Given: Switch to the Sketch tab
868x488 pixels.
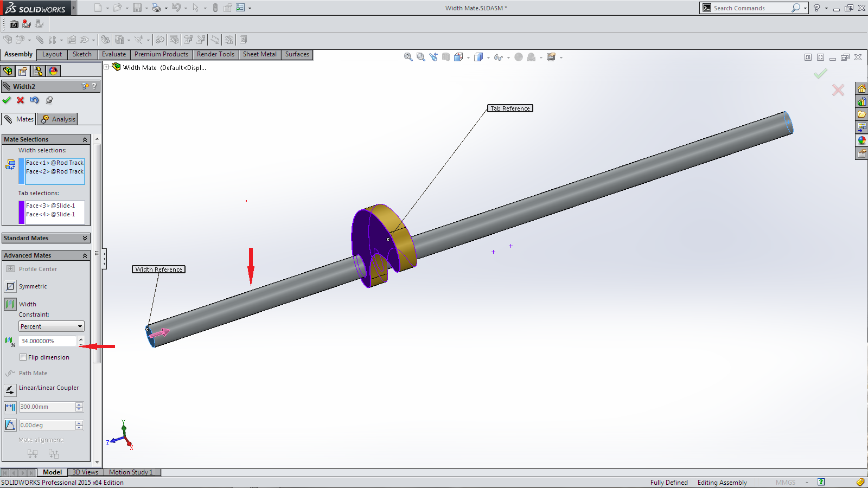Looking at the screenshot, I should point(82,54).
